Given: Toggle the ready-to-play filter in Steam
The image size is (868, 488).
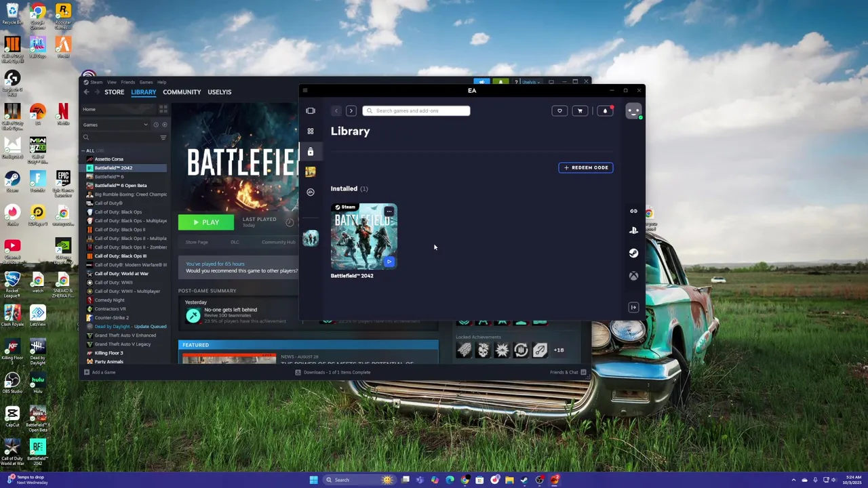Looking at the screenshot, I should click(x=164, y=125).
